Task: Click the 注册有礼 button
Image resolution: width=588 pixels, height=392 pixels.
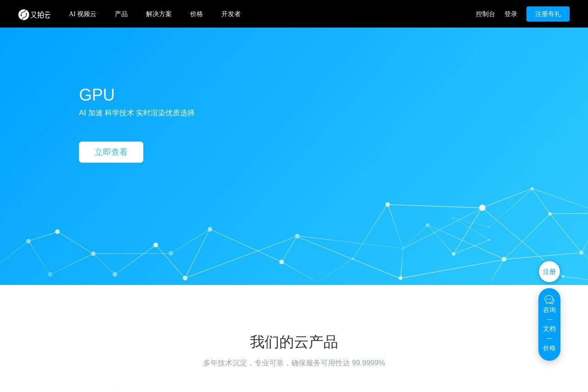Action: [x=548, y=14]
